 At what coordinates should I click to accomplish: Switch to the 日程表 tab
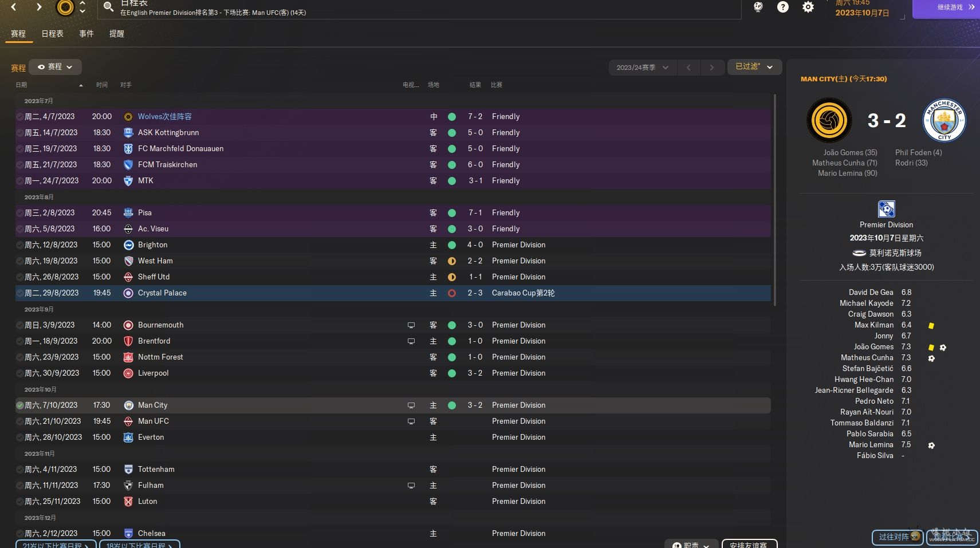pyautogui.click(x=52, y=34)
